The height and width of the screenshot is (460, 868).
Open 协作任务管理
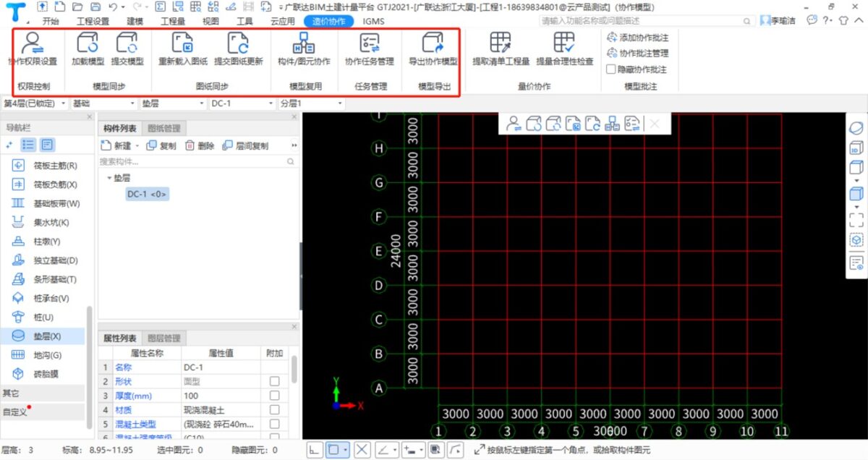[x=369, y=49]
